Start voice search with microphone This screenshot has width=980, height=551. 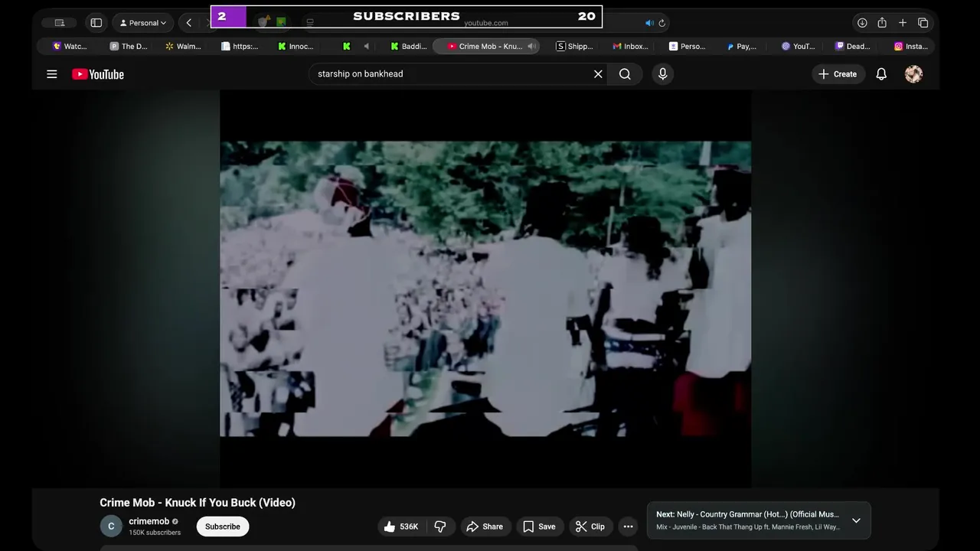(x=663, y=74)
